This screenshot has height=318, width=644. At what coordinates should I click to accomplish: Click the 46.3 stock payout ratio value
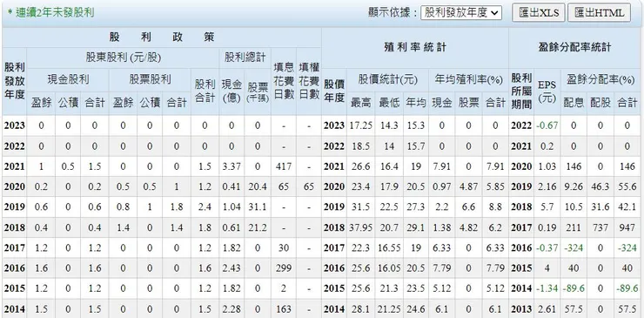(600, 186)
